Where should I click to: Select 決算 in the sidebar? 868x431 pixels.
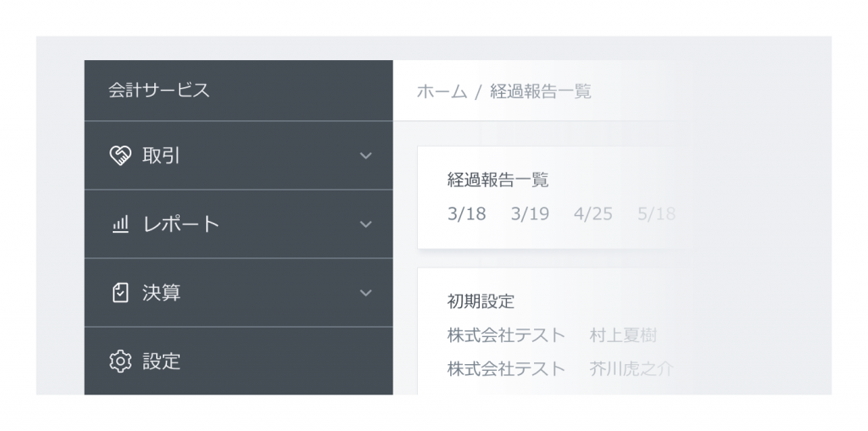pos(238,293)
